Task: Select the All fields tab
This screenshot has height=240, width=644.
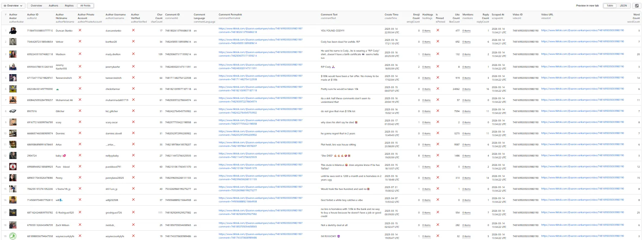Action: tap(85, 6)
